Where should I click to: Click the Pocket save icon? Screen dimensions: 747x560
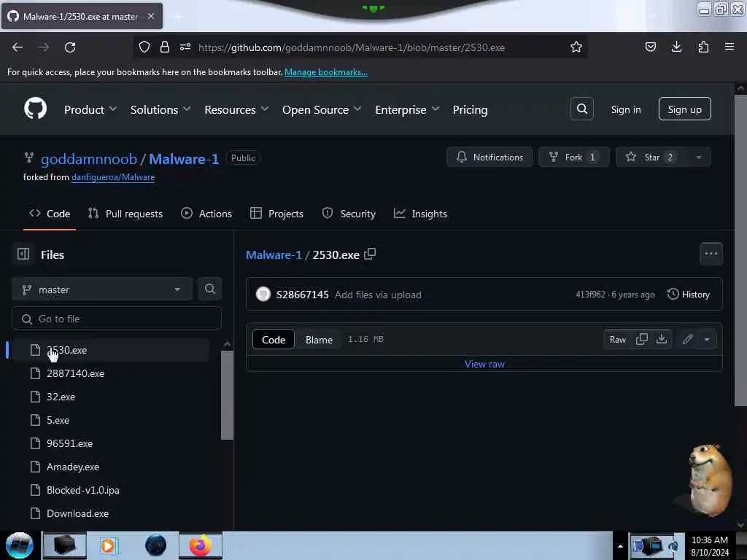(x=650, y=47)
